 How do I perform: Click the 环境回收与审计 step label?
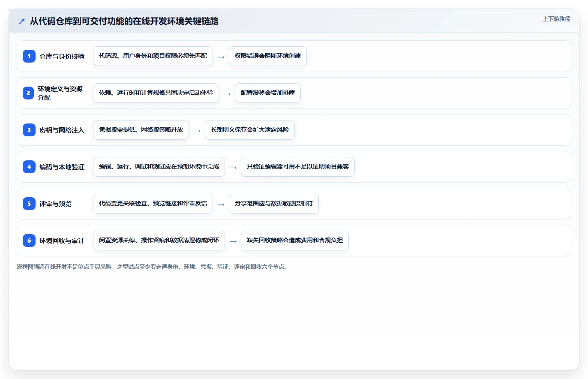pyautogui.click(x=62, y=241)
